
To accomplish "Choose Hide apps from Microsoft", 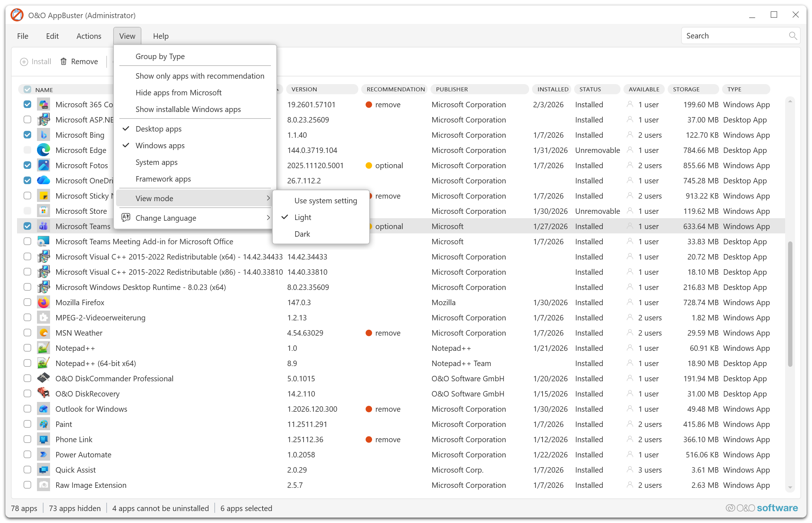I will coord(178,93).
